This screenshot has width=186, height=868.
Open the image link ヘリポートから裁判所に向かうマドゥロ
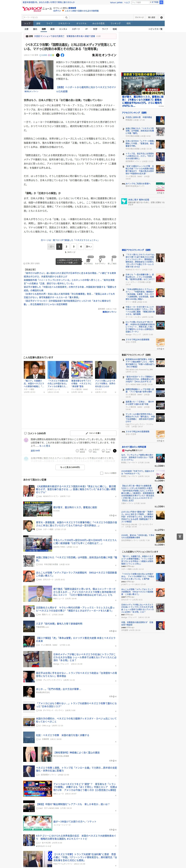[x=86, y=89]
